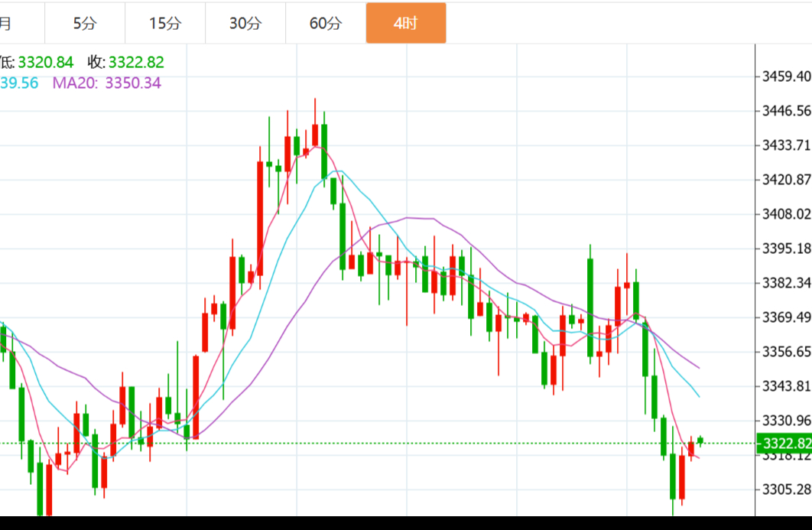
Task: Click the MA20 indicator value 3350.34
Action: pyautogui.click(x=133, y=83)
